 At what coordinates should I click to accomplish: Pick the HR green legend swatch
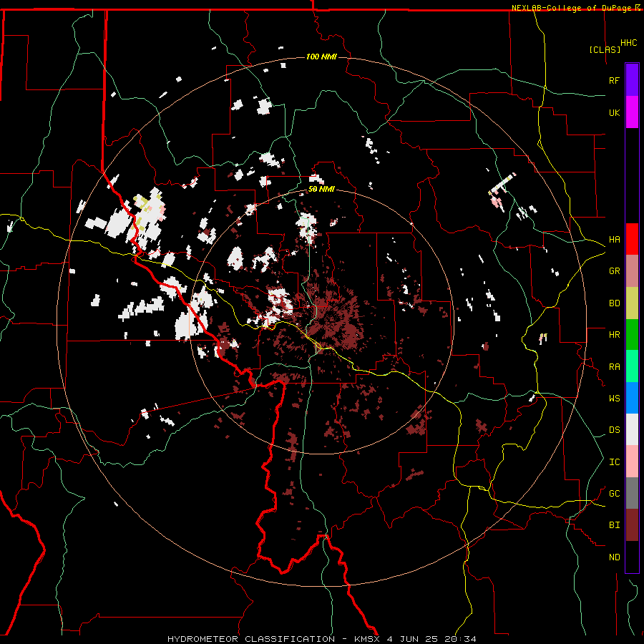point(632,335)
